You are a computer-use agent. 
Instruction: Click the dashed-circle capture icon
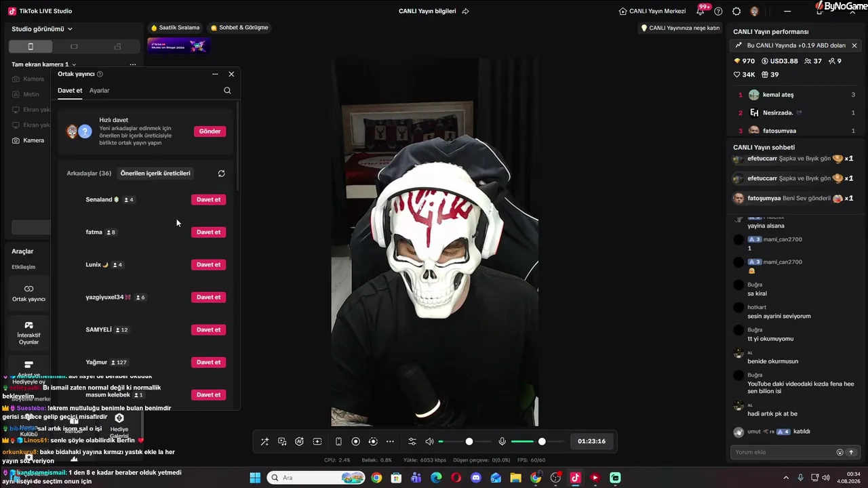click(372, 441)
